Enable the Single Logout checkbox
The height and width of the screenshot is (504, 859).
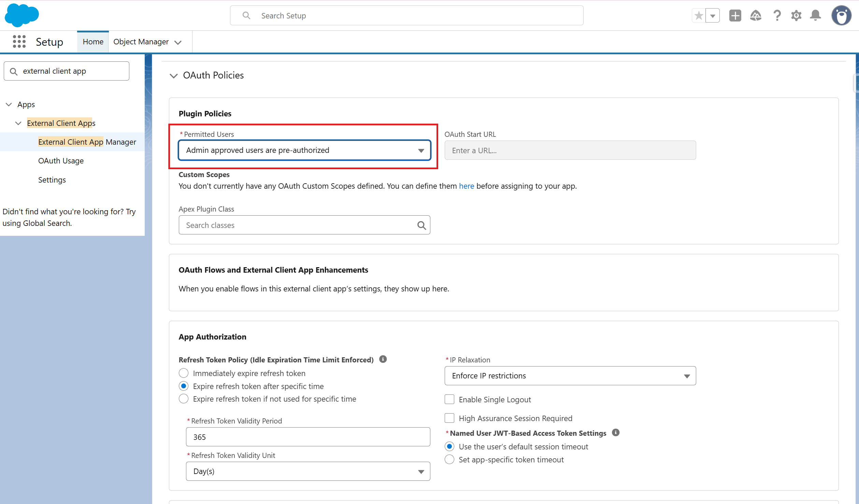449,399
